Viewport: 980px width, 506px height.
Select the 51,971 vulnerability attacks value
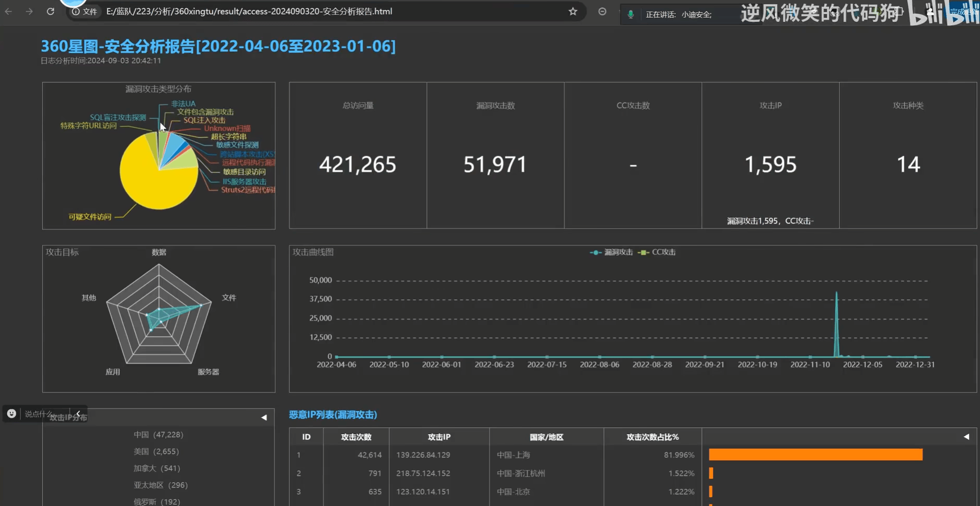click(x=495, y=165)
